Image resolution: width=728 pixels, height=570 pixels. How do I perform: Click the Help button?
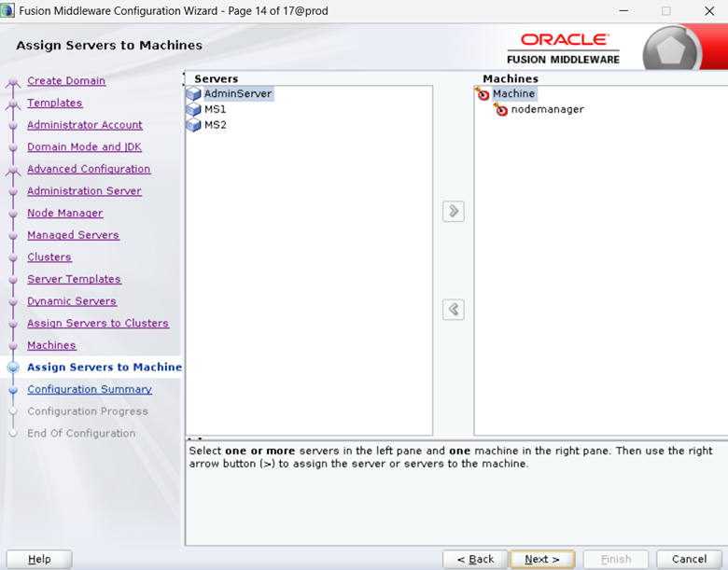pos(39,560)
